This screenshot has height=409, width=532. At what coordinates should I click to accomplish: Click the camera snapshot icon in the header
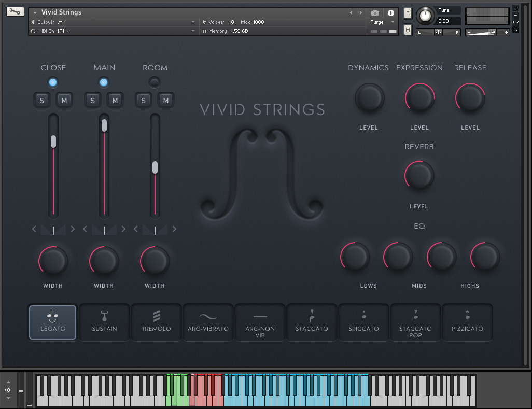(x=375, y=13)
